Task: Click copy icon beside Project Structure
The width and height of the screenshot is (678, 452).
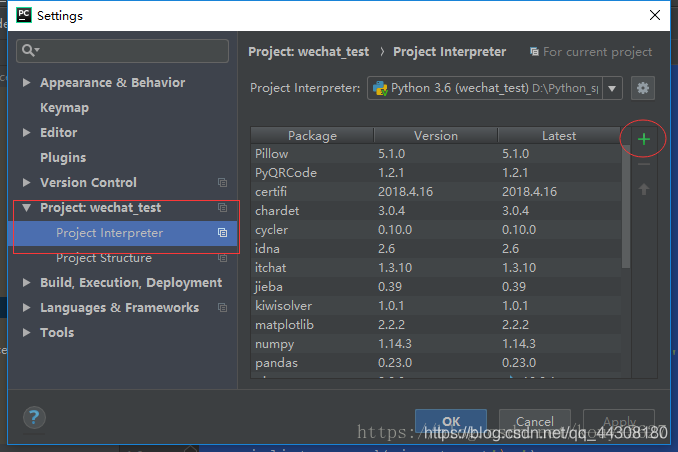Action: tap(222, 258)
